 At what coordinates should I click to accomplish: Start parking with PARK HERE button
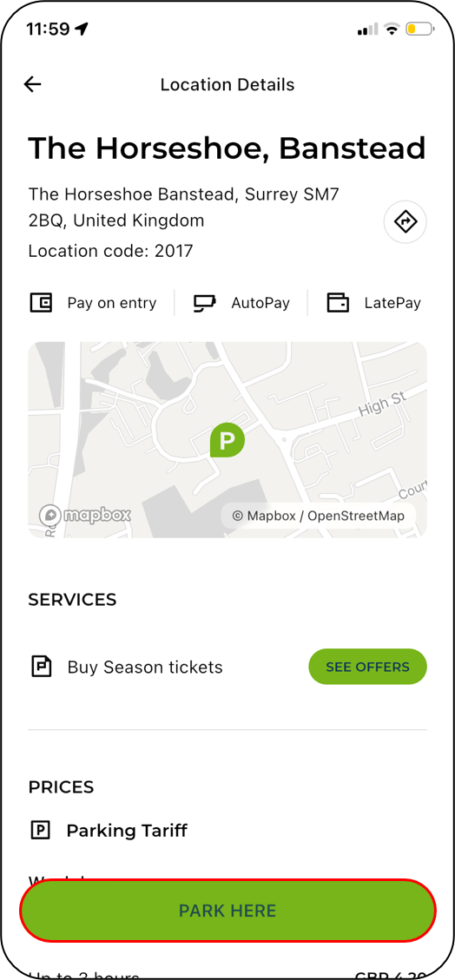(x=227, y=911)
